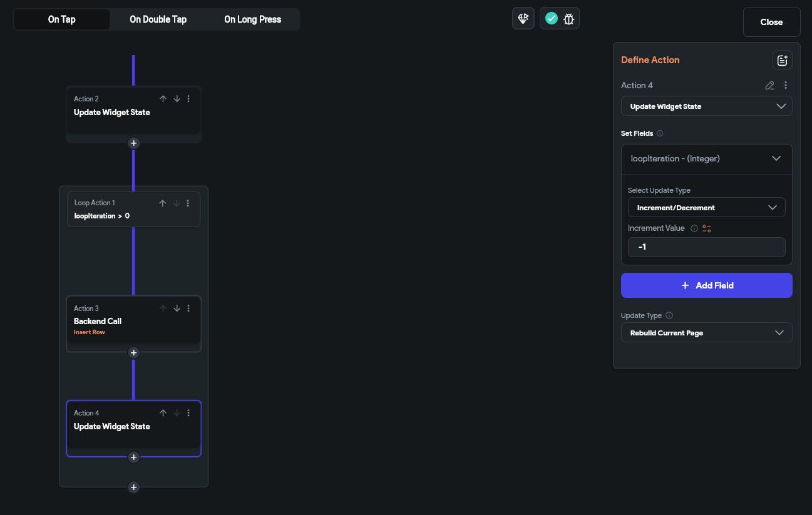This screenshot has height=515, width=812.
Task: Add an action below Action 4 card
Action: click(133, 457)
